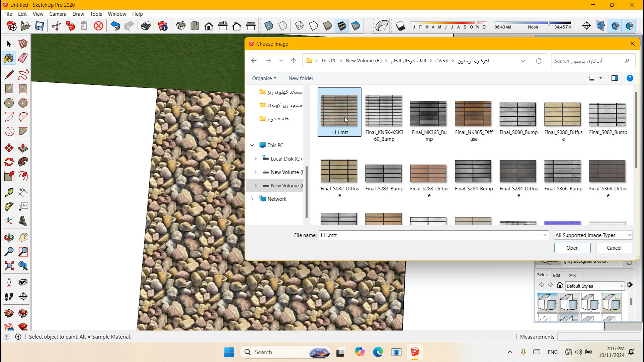
Task: Toggle the preview pane button
Action: (614, 78)
